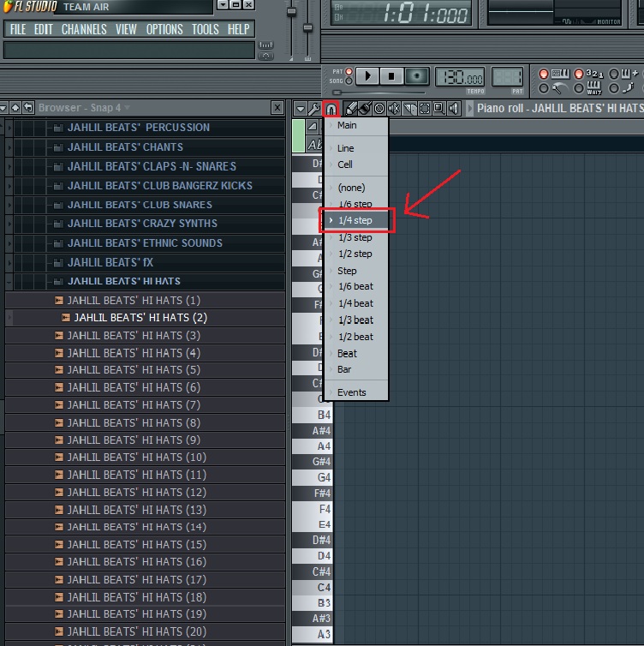This screenshot has height=646, width=644.
Task: Enable SONG mode radio button
Action: [349, 81]
